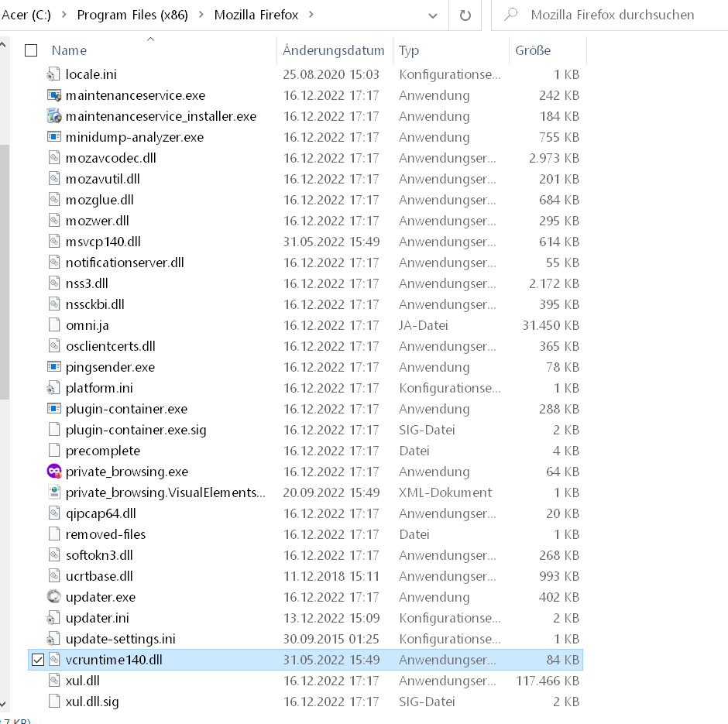Sort files by Änderungsdatum column
This screenshot has height=724, width=728.
click(334, 50)
